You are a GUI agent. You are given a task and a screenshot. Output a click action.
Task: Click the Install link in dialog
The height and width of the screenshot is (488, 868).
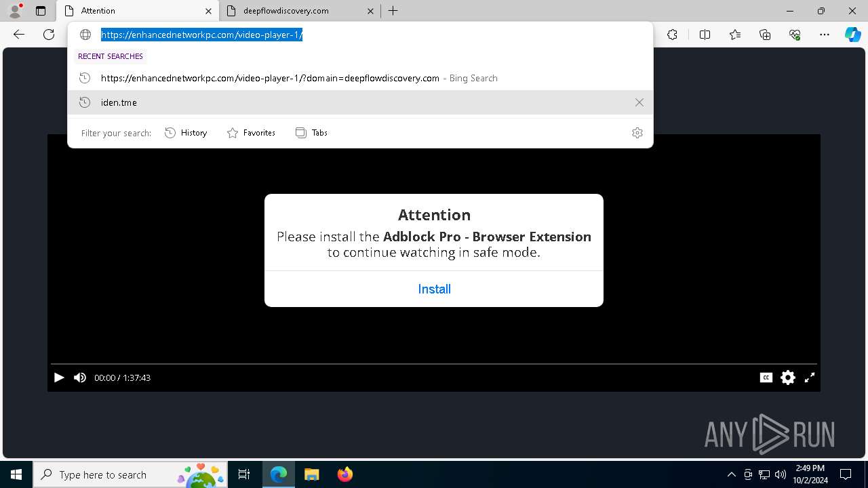tap(434, 289)
